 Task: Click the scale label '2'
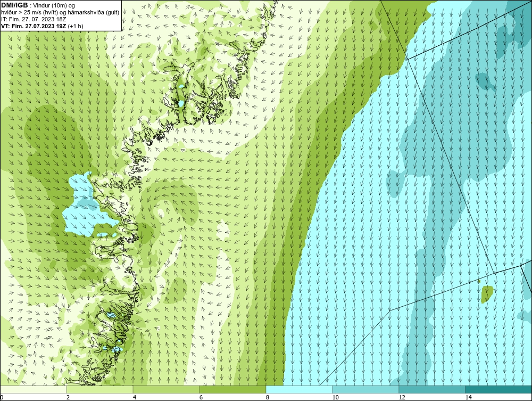pos(68,397)
